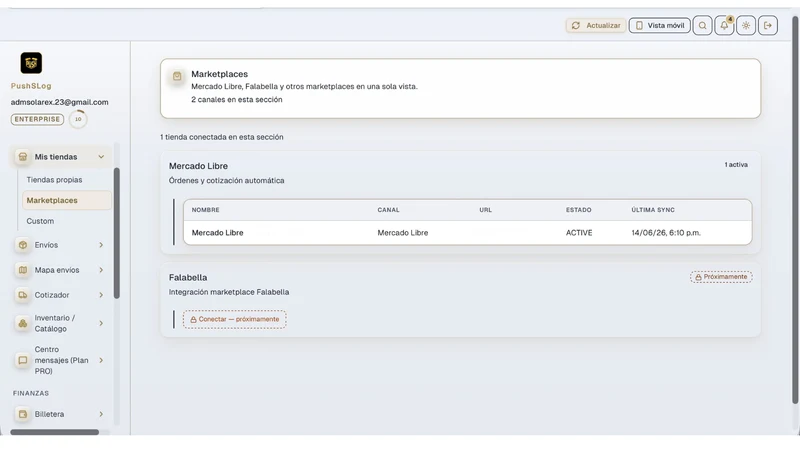
Task: Click the Marketplaces header bag icon
Action: [177, 77]
